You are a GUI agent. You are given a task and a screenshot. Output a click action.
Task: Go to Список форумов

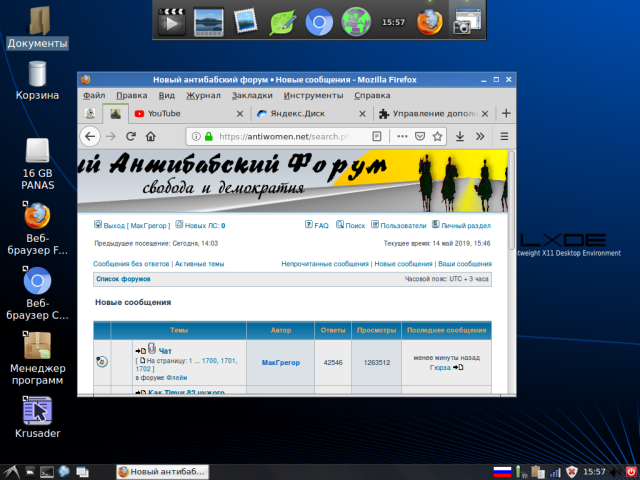click(123, 279)
